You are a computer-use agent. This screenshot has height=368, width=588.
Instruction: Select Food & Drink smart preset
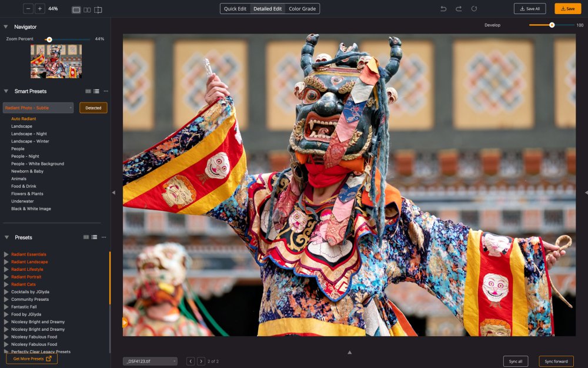click(24, 186)
